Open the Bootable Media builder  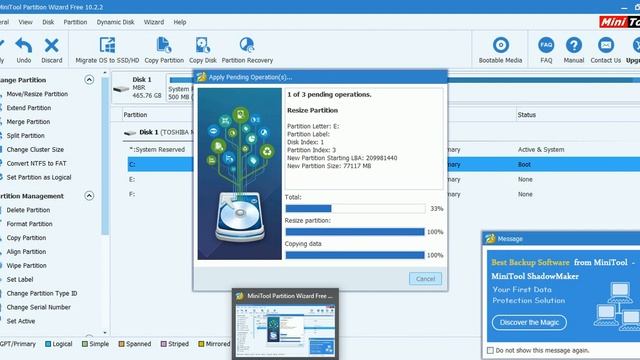[500, 50]
